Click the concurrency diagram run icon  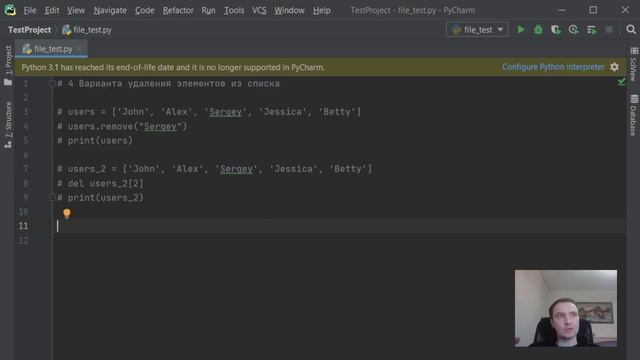591,30
